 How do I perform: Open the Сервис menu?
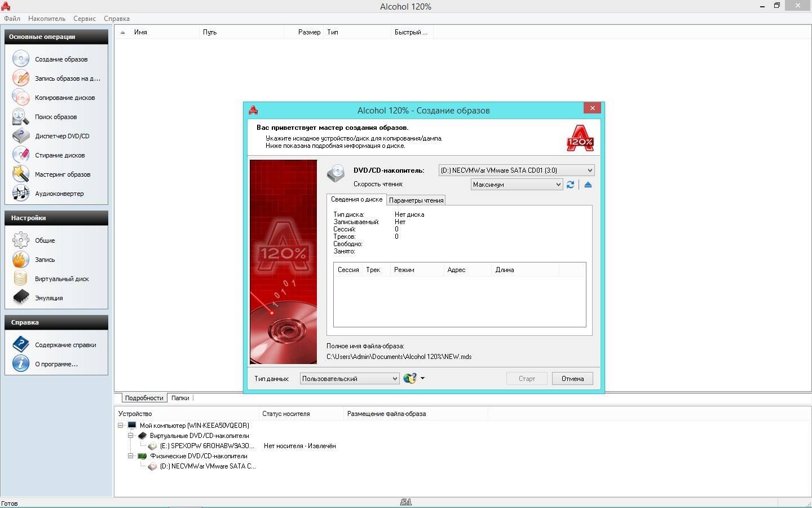tap(85, 18)
